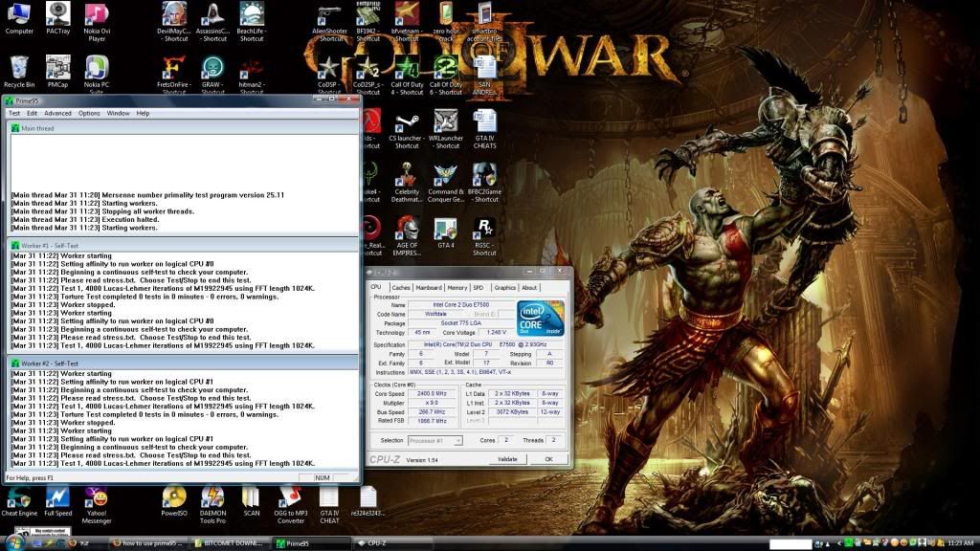
Task: Click the 2400.0 MHz Core Speed value field
Action: [432, 393]
